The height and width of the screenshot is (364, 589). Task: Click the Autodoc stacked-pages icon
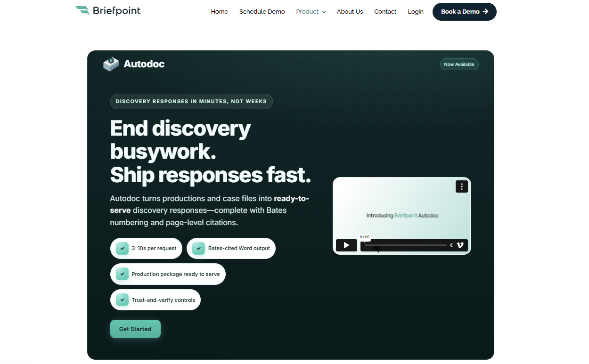pos(111,64)
